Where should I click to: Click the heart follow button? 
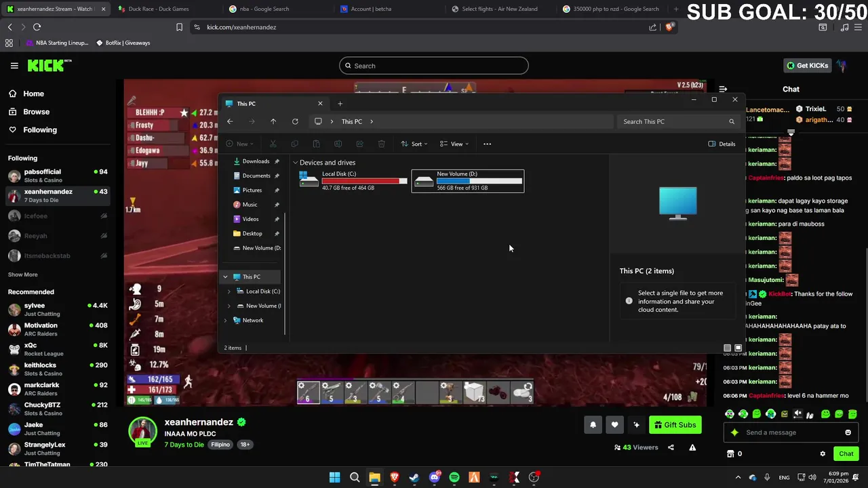(614, 425)
